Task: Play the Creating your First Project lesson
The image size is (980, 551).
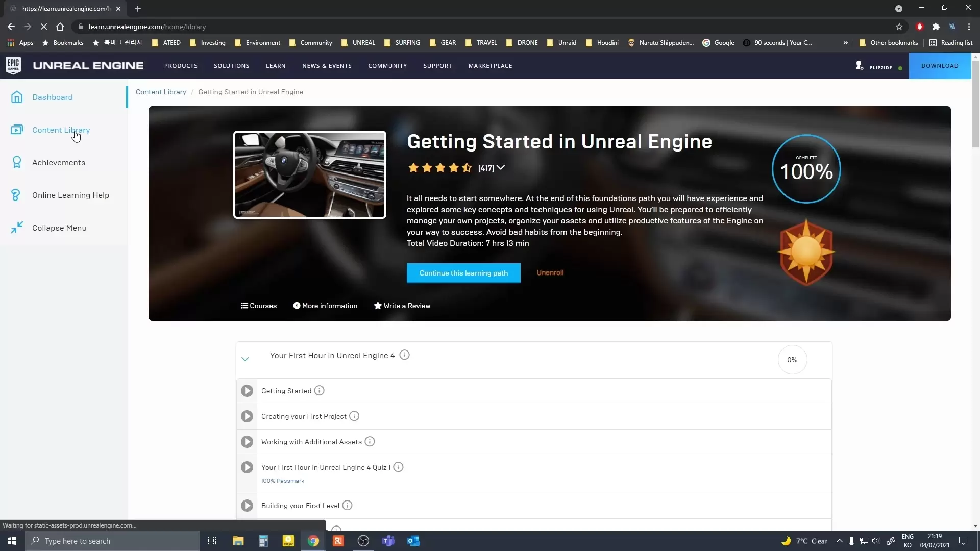Action: tap(247, 416)
